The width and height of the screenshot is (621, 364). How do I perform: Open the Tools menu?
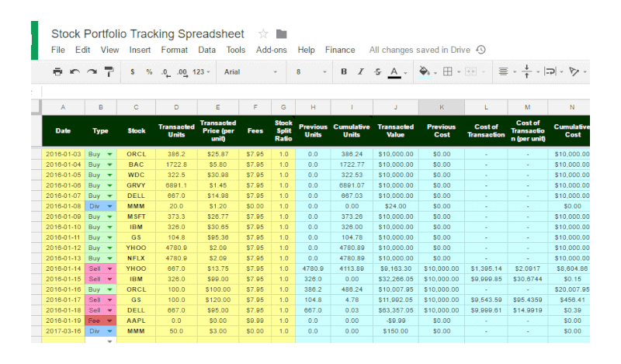[236, 50]
